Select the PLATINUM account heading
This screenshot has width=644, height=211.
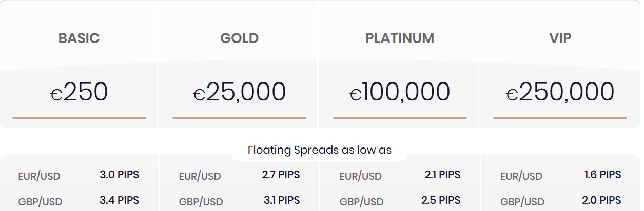[400, 38]
